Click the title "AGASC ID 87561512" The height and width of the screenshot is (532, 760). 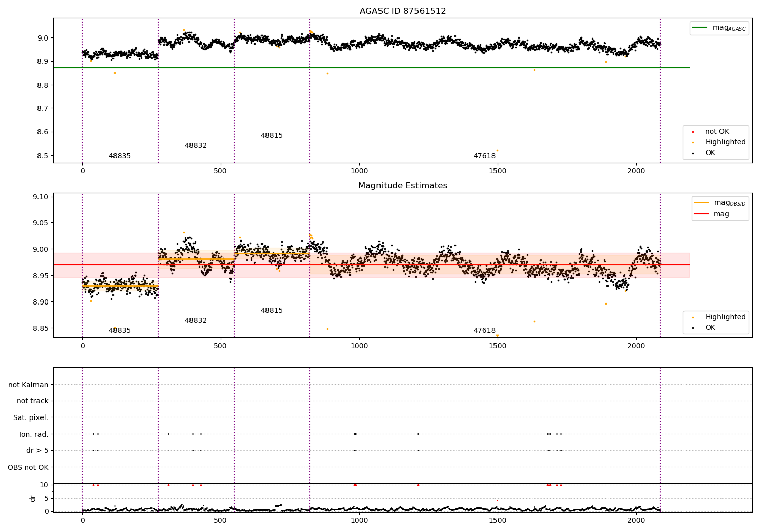(403, 11)
